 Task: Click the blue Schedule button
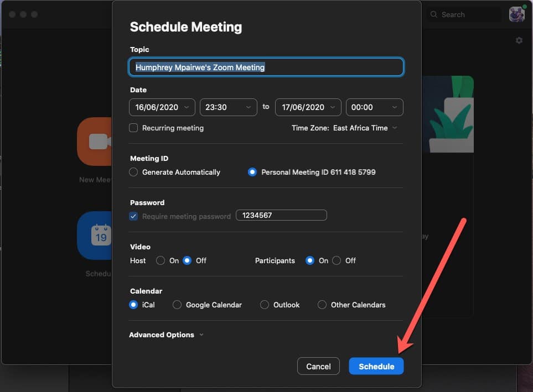pyautogui.click(x=376, y=366)
